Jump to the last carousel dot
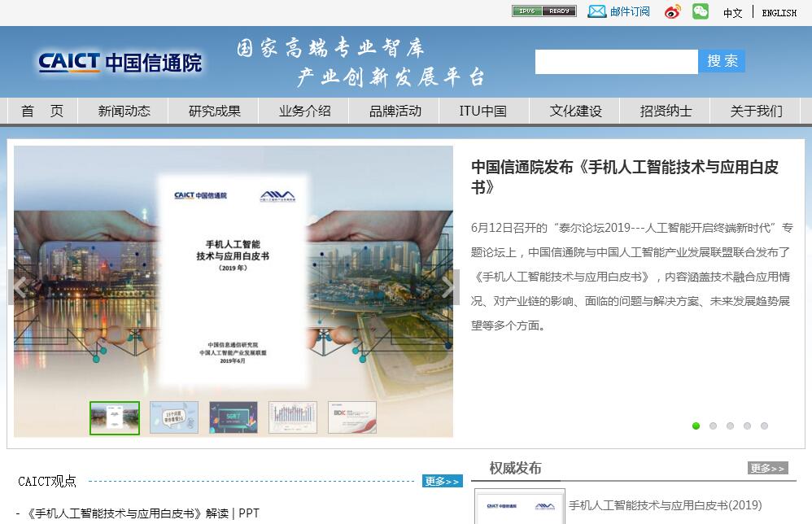Image resolution: width=812 pixels, height=524 pixels. coord(764,426)
